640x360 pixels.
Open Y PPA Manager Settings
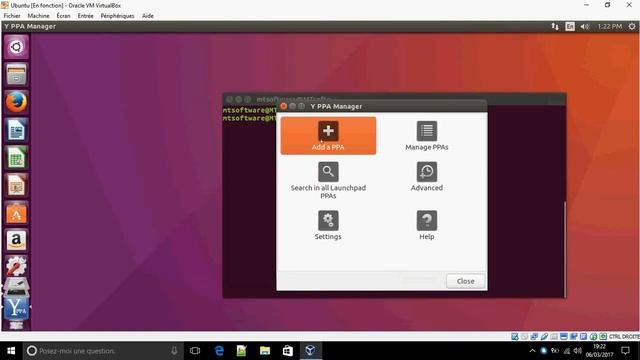point(328,225)
